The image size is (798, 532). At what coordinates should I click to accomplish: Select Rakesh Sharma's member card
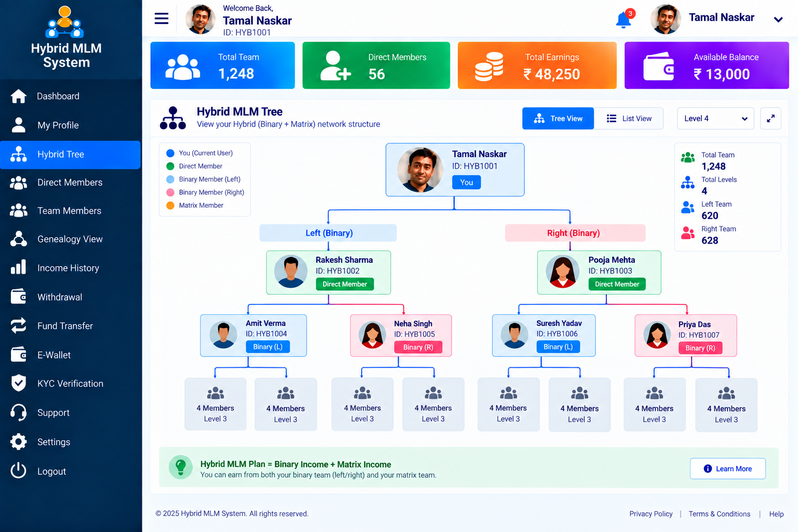[328, 273]
